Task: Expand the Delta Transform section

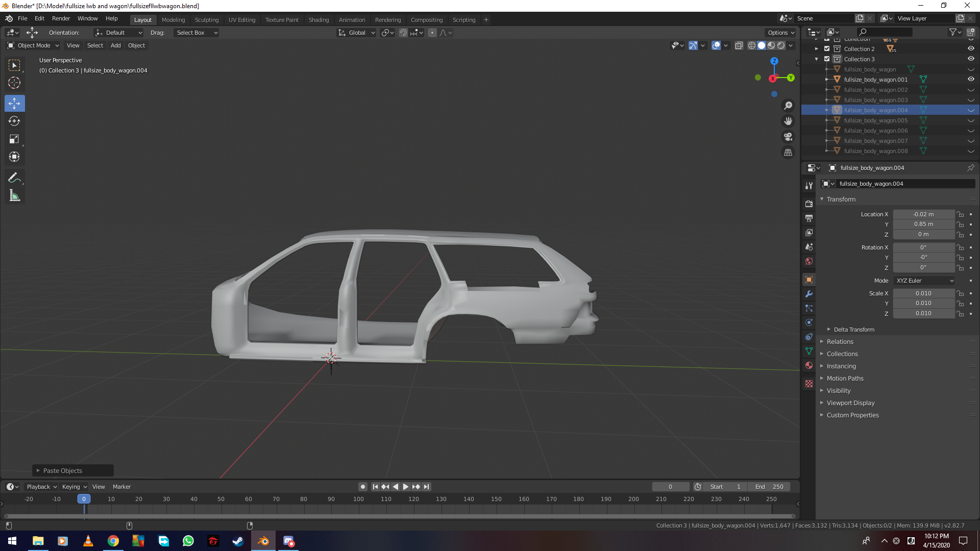Action: 854,330
